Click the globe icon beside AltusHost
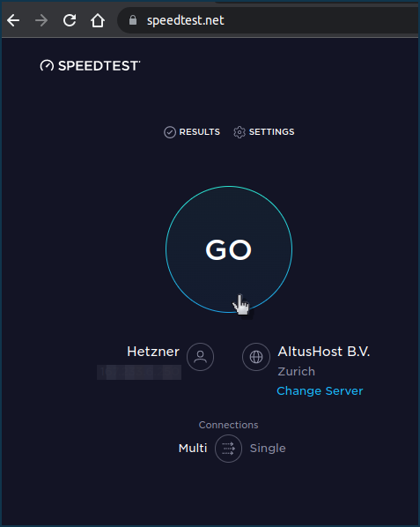Viewport: 420px width, 527px height. (x=256, y=357)
